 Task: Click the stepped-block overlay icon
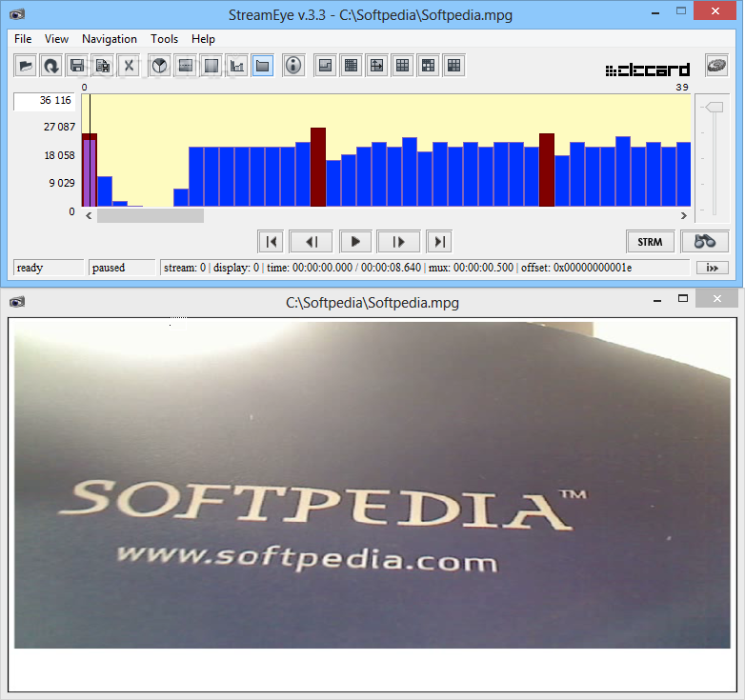point(326,66)
